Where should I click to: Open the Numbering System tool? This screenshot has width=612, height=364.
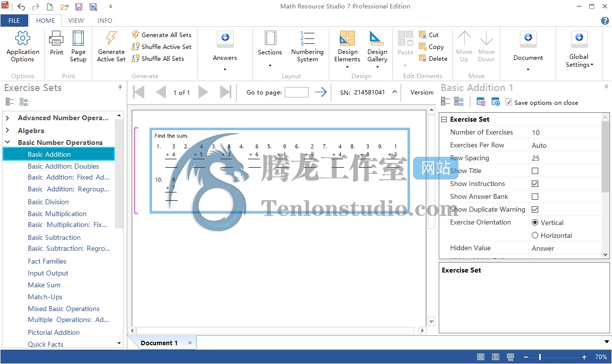[307, 47]
